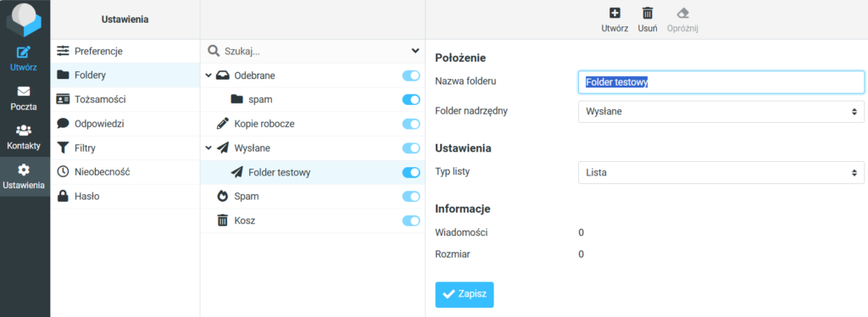
Task: Click the Usuń trash icon in the toolbar
Action: pos(647,14)
